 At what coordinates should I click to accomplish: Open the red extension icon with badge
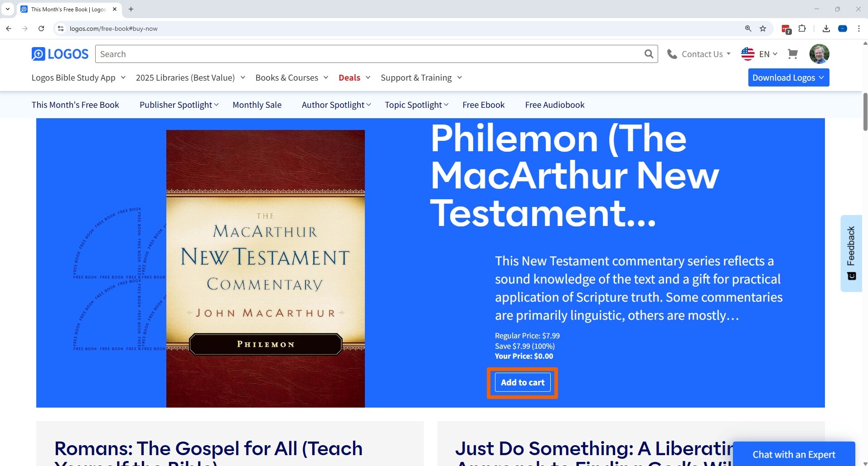tap(786, 29)
